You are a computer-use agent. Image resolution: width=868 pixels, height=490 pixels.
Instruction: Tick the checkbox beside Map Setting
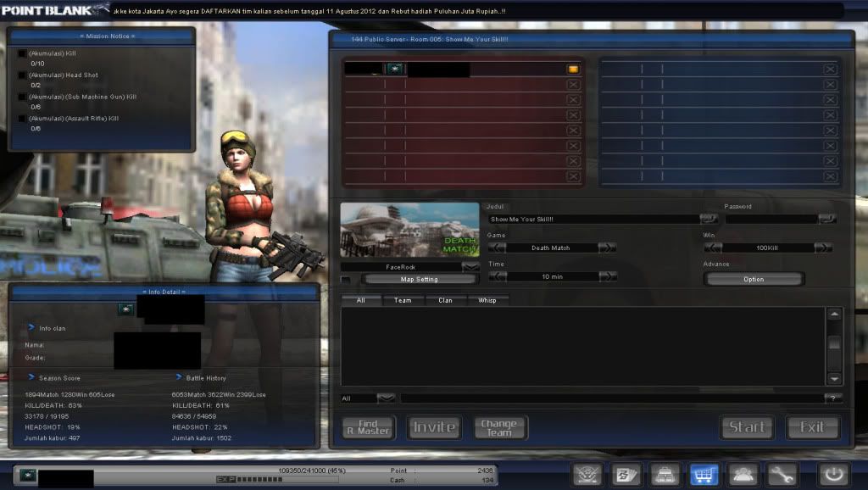click(346, 280)
